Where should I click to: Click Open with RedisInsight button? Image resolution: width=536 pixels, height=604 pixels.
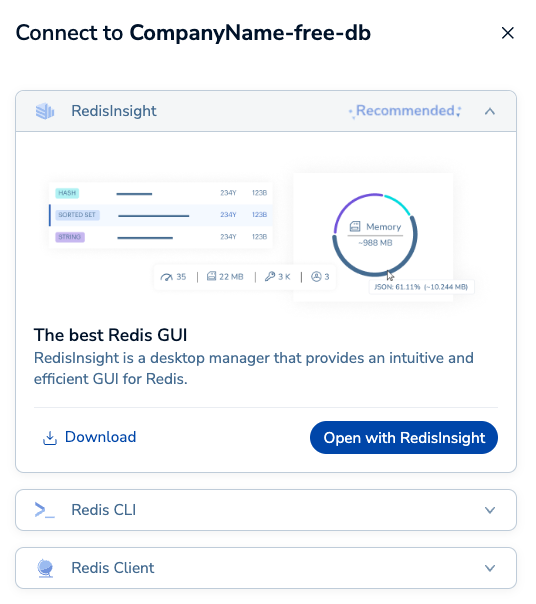pos(404,438)
